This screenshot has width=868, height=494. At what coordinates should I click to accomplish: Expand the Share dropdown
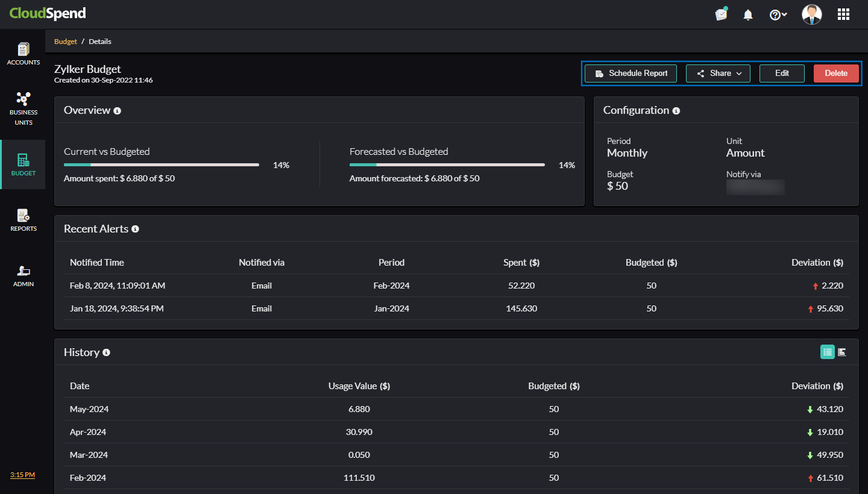pyautogui.click(x=718, y=73)
